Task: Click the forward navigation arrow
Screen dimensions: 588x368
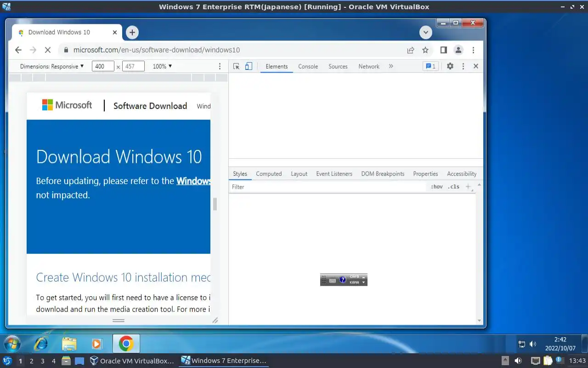Action: (33, 50)
